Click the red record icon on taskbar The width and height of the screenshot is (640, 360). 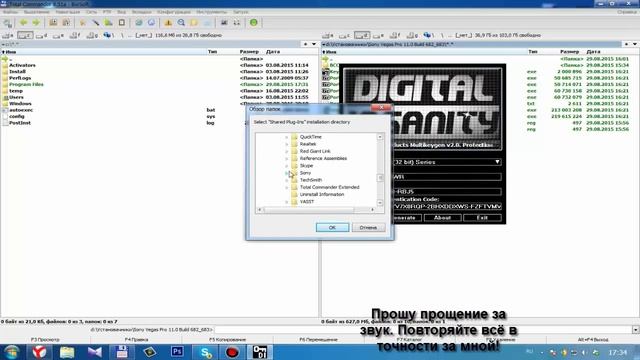(232, 352)
